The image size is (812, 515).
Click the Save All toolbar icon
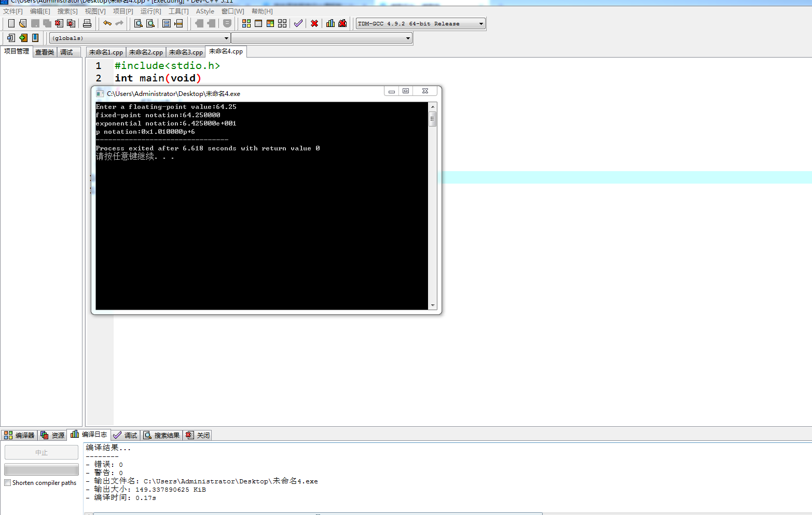[x=47, y=23]
